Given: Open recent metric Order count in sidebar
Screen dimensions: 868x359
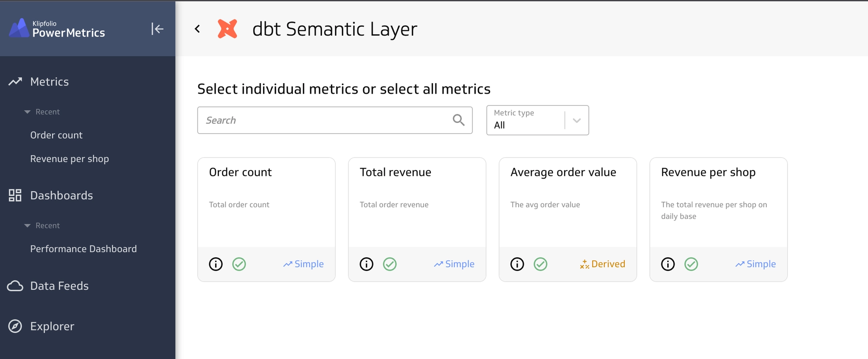Looking at the screenshot, I should (x=57, y=135).
